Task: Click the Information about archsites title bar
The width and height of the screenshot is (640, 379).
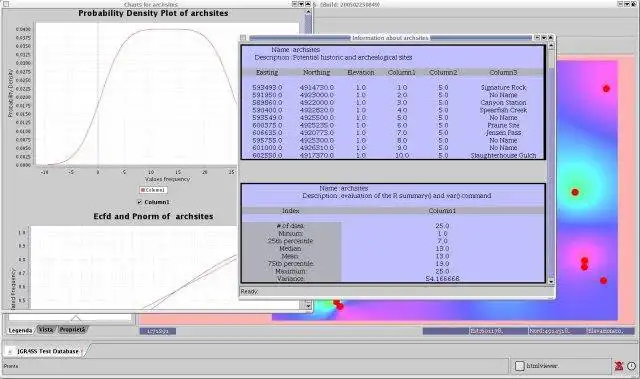Action: [x=390, y=38]
